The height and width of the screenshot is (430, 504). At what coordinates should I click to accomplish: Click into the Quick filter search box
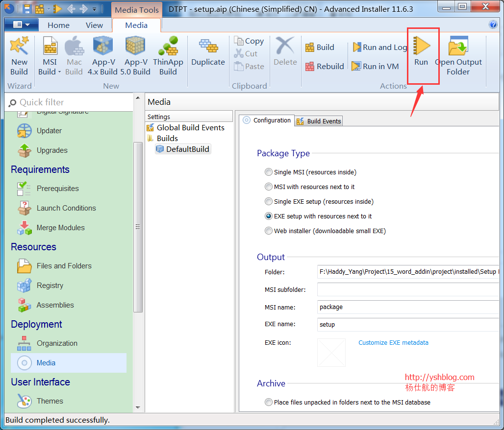(x=69, y=102)
